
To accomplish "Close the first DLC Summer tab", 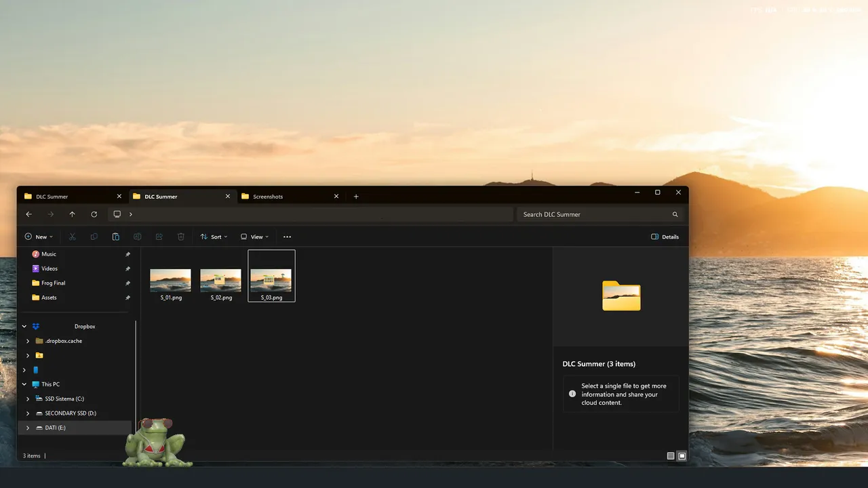I will [119, 197].
